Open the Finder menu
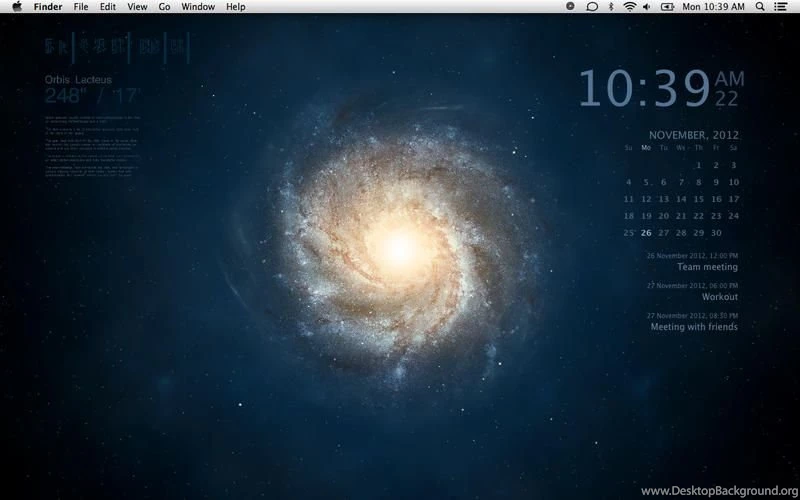Viewport: 800px width, 500px height. 48,6
